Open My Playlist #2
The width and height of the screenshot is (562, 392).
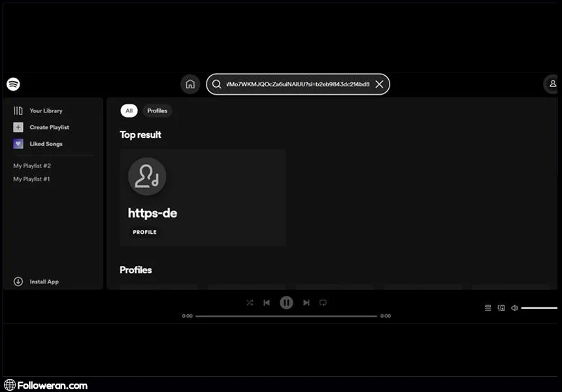click(32, 166)
